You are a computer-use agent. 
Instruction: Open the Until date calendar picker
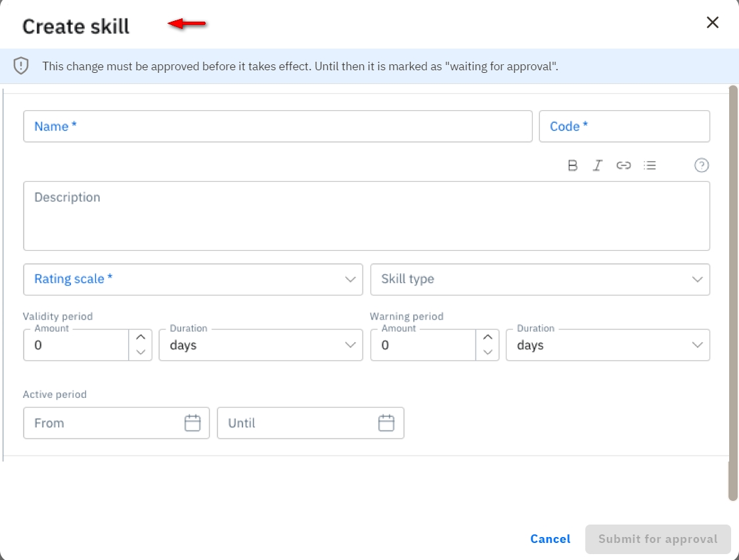click(386, 423)
